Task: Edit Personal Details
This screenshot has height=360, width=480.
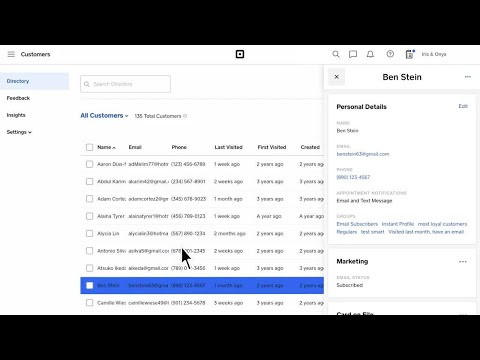Action: [x=463, y=106]
